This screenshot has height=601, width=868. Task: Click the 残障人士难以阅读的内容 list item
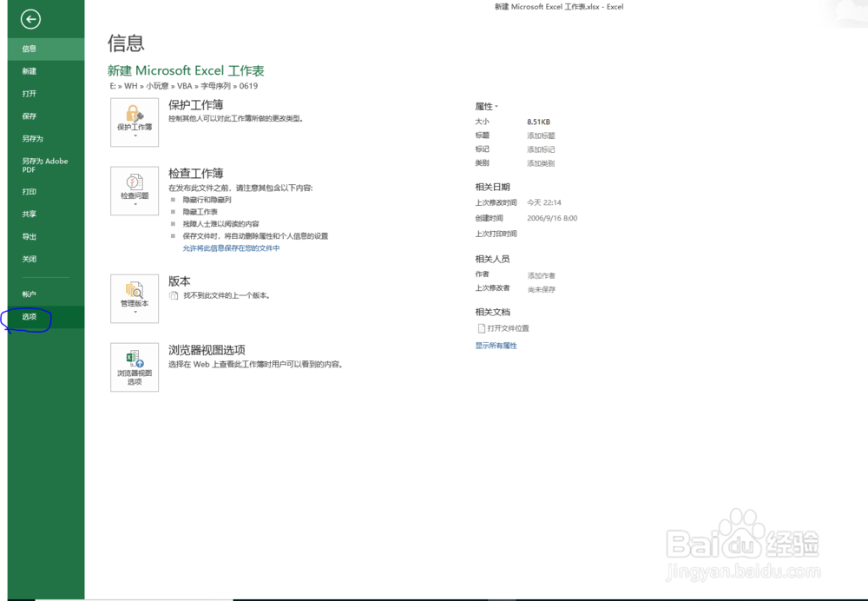point(220,224)
